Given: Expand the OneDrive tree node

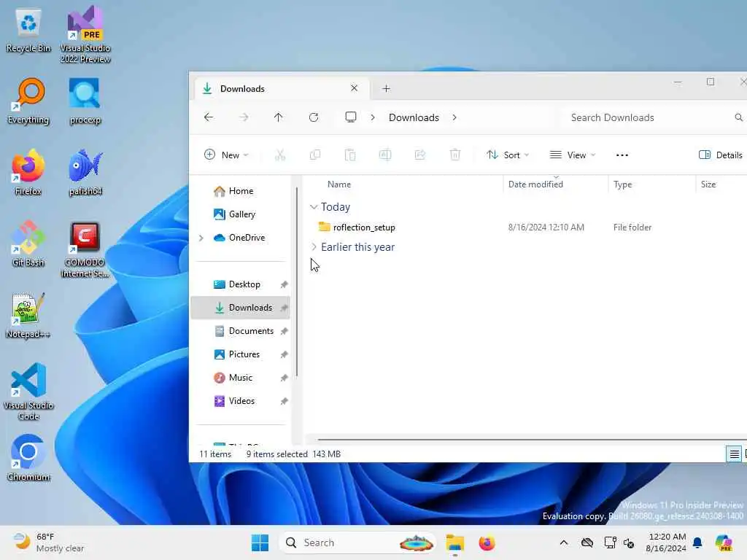Looking at the screenshot, I should (x=201, y=238).
